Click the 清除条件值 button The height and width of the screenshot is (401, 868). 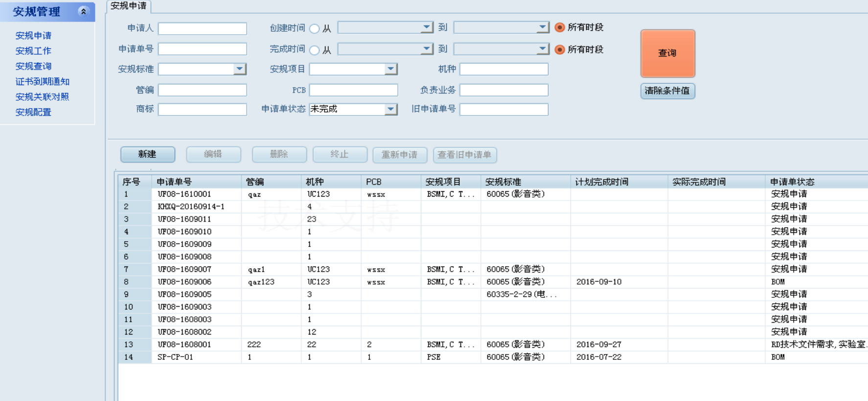668,91
